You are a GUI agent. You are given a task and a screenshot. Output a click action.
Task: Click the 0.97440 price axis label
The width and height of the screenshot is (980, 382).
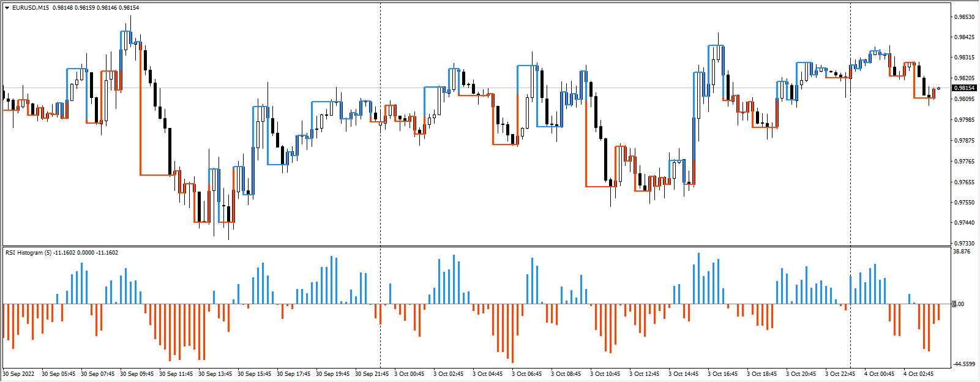(x=964, y=223)
